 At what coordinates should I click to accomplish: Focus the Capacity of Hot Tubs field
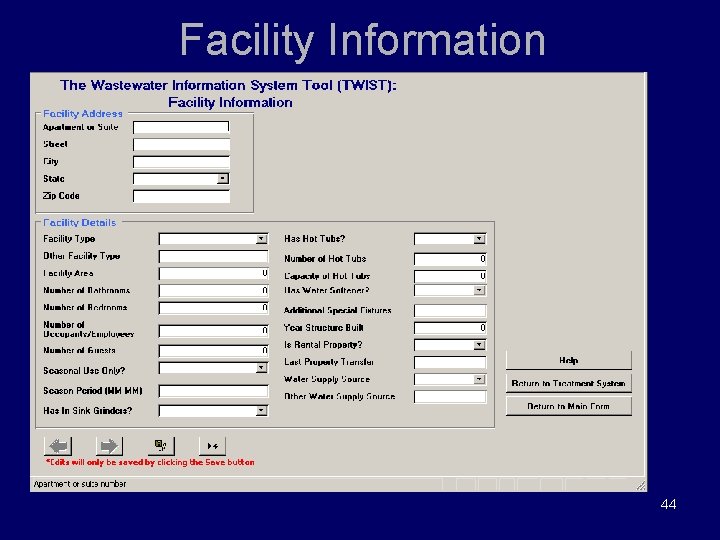click(450, 276)
